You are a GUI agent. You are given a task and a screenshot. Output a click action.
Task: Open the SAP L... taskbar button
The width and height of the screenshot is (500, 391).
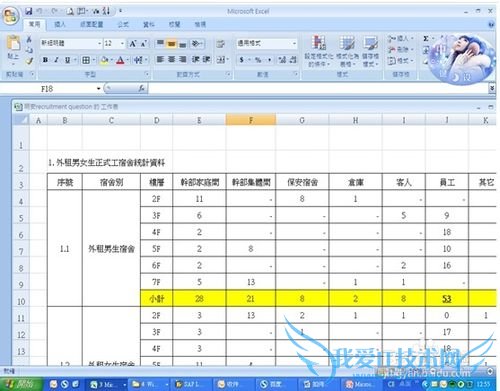pyautogui.click(x=191, y=384)
